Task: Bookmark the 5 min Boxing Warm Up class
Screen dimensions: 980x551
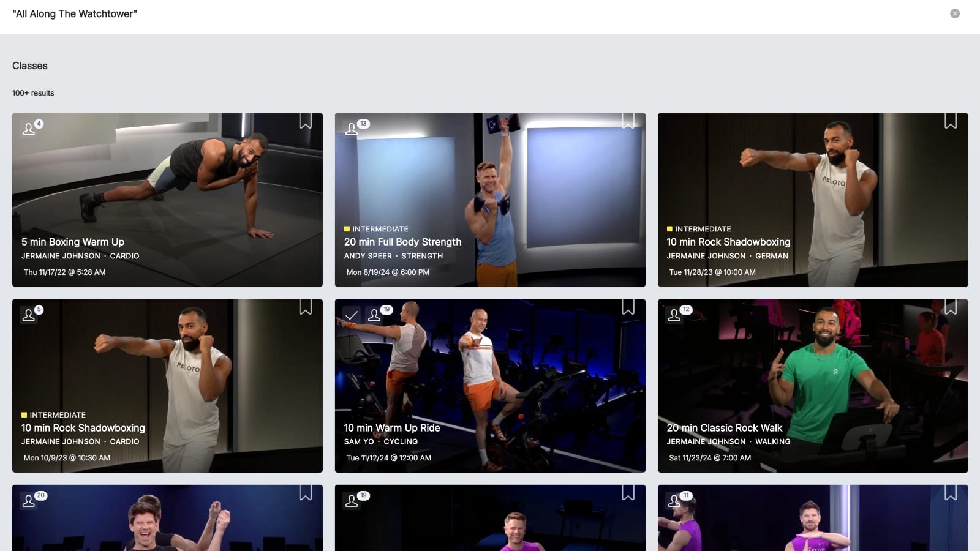Action: point(305,121)
